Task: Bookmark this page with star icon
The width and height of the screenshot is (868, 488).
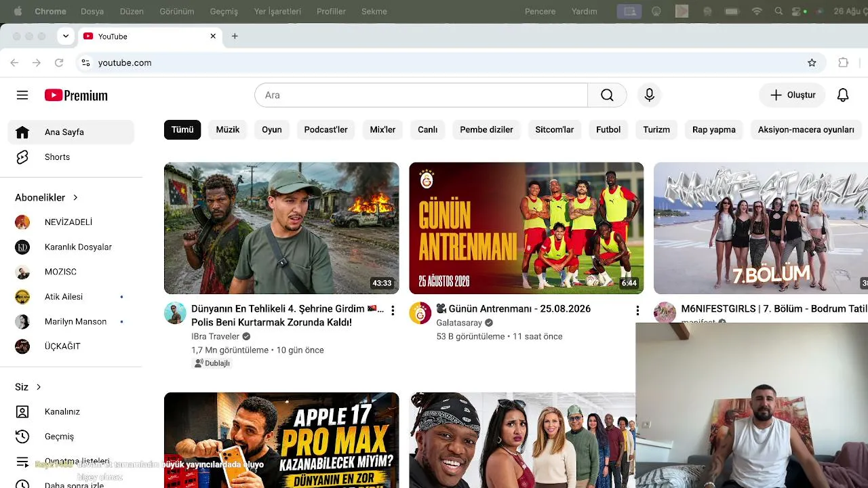Action: point(812,62)
